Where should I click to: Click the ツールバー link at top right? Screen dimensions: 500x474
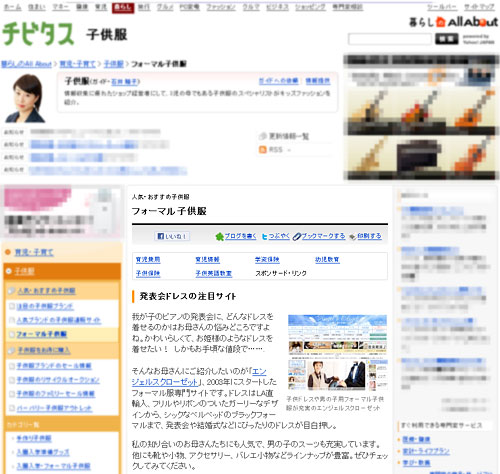click(x=442, y=7)
